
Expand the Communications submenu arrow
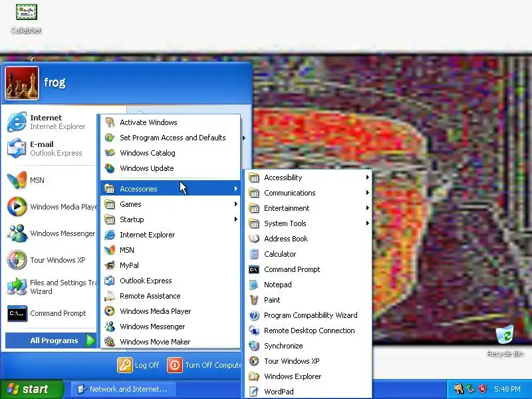(368, 193)
